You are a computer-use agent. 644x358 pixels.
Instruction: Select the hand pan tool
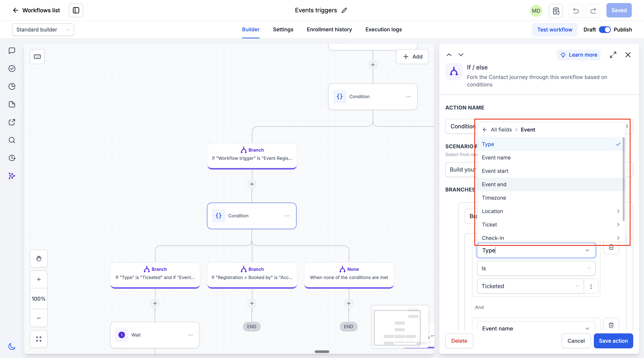coord(39,259)
